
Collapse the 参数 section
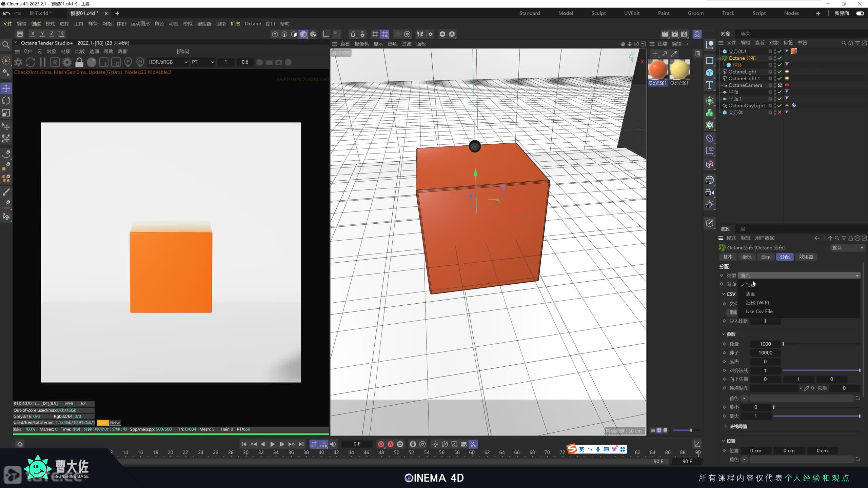[x=723, y=334]
